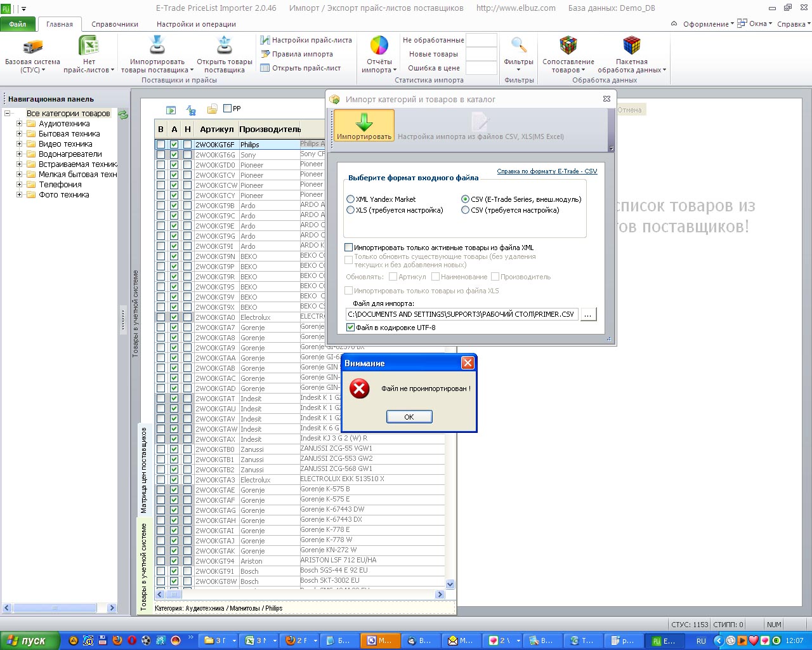Image resolution: width=812 pixels, height=650 pixels.
Task: Toggle column Н checkbox for row 2WO0KGTD0
Action: pos(187,165)
